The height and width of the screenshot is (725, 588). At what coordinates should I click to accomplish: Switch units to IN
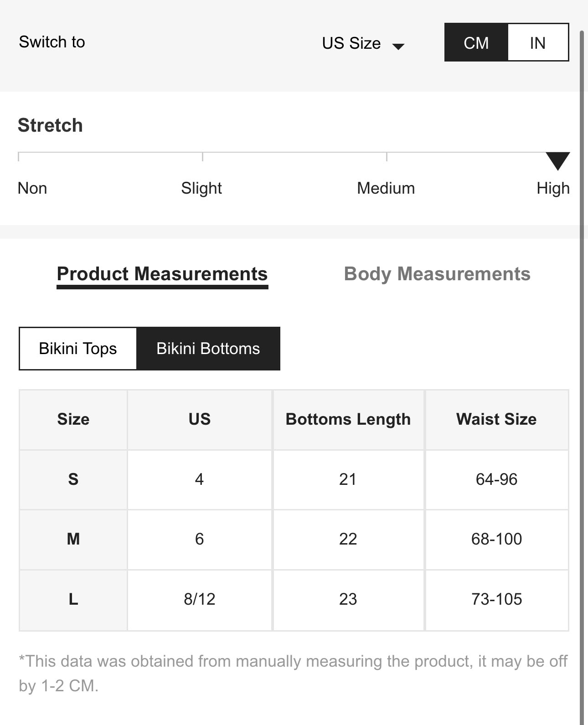537,42
